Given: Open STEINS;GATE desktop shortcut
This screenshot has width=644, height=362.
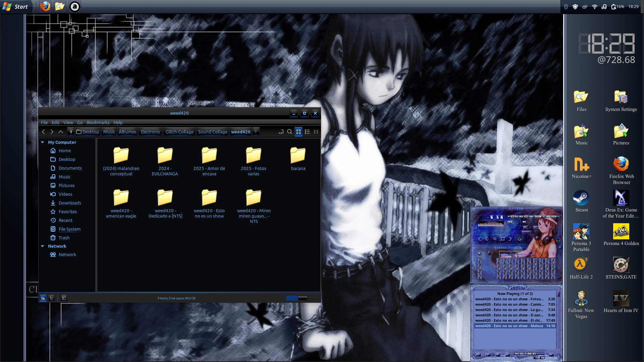Looking at the screenshot, I should tap(621, 268).
